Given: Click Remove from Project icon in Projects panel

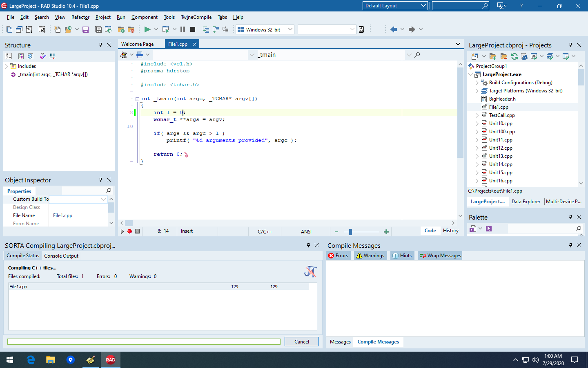Looking at the screenshot, I should tap(503, 56).
